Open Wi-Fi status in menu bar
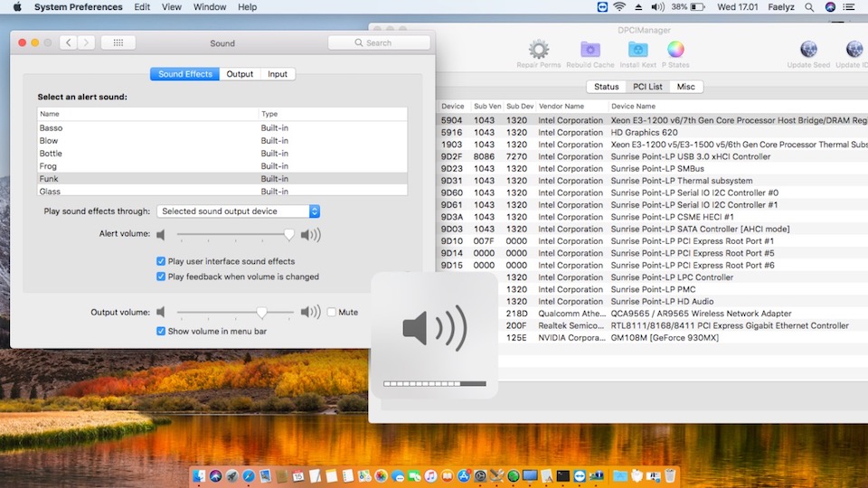Image resolution: width=868 pixels, height=488 pixels. [x=619, y=7]
